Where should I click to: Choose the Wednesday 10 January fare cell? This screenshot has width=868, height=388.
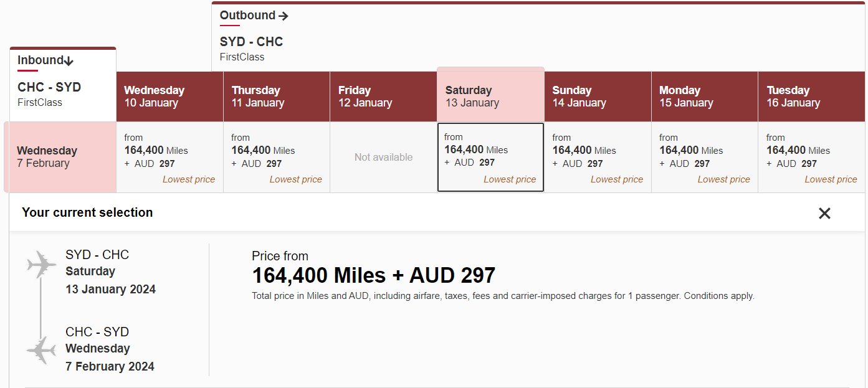tap(169, 158)
